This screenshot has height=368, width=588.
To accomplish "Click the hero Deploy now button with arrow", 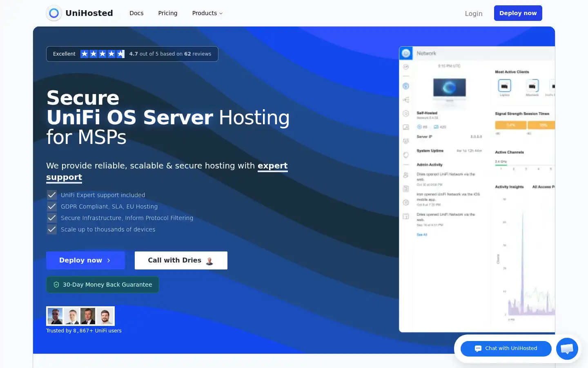I will 85,260.
